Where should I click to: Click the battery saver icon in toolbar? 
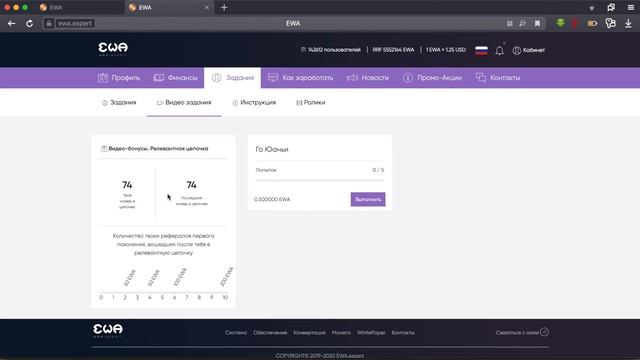point(592,24)
